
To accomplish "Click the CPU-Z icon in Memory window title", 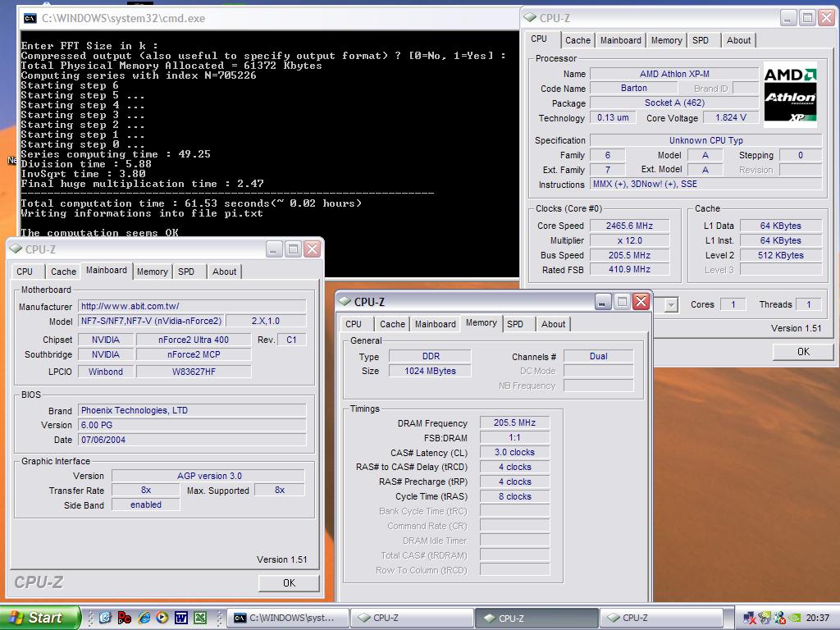I will tap(345, 302).
